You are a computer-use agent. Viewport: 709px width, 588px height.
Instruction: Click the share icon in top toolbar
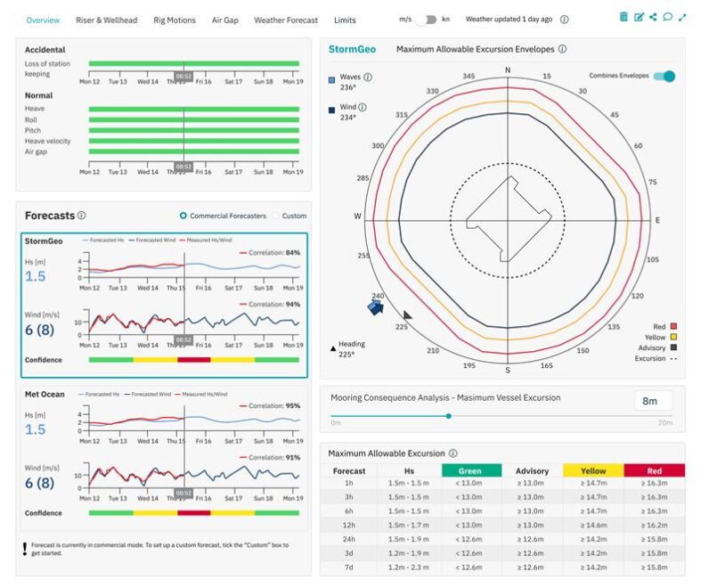653,18
